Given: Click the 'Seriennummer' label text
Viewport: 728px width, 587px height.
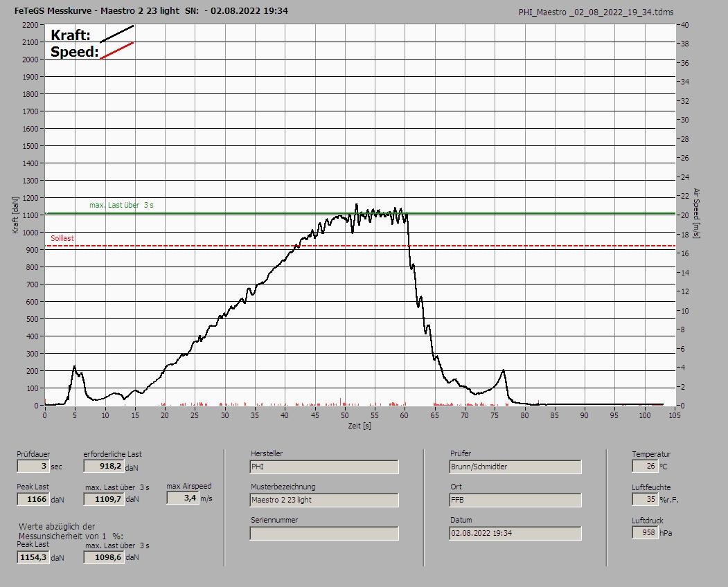Looking at the screenshot, I should click(x=274, y=520).
